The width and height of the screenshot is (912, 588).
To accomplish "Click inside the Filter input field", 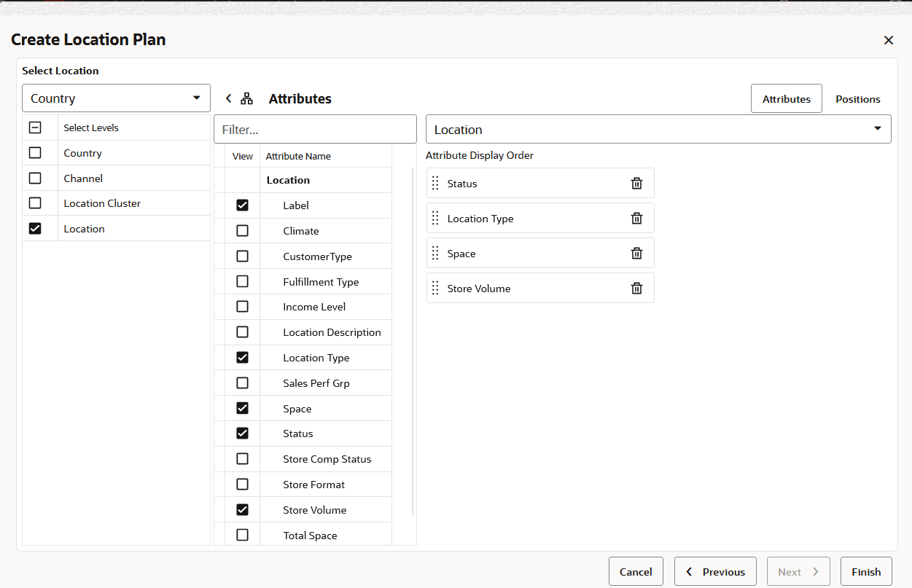I will 315,128.
